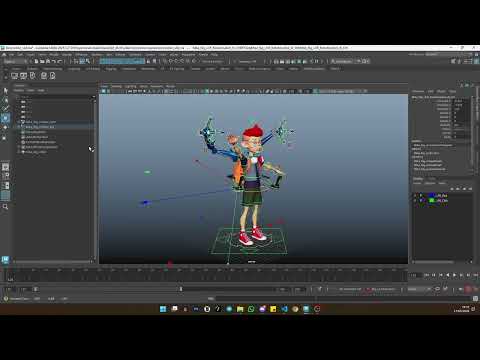This screenshot has height=360, width=480.
Task: Expand the selected rig node in Outliner
Action: click(19, 127)
